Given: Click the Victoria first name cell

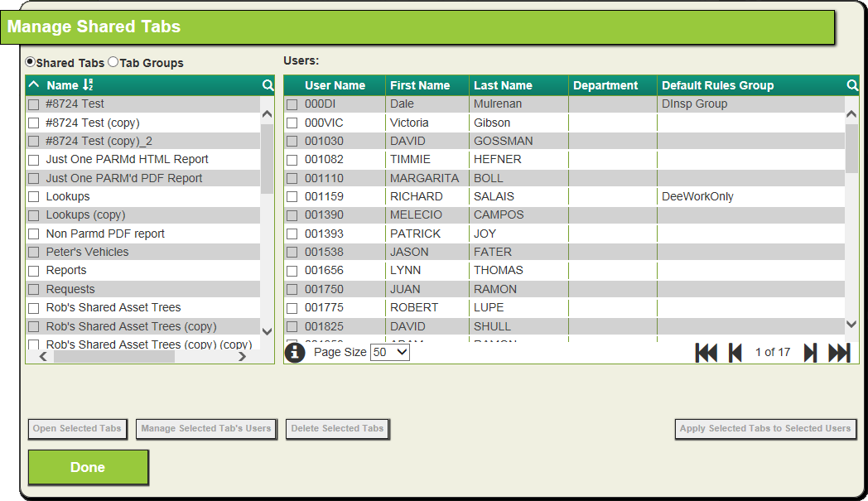Looking at the screenshot, I should [x=409, y=123].
